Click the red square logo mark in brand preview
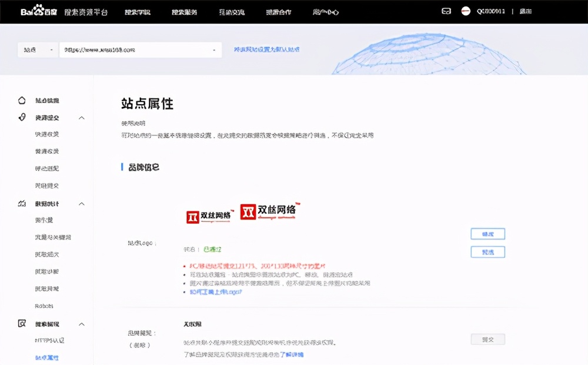 248,213
